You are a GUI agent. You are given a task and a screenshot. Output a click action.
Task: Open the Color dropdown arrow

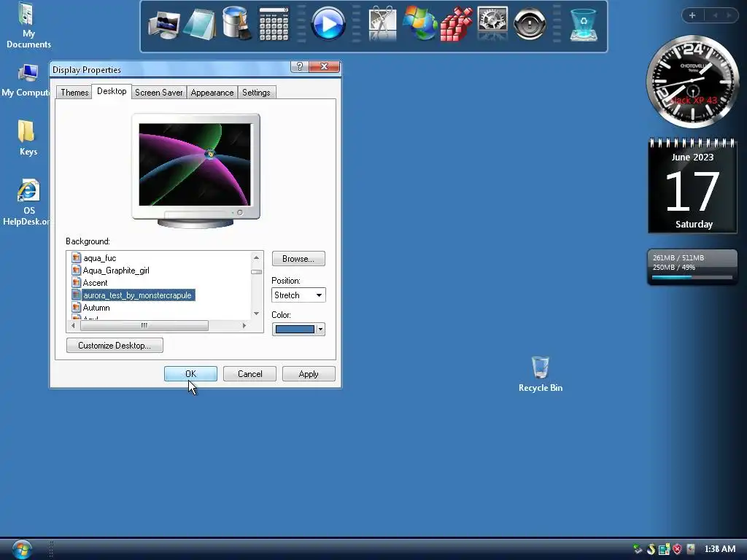321,329
